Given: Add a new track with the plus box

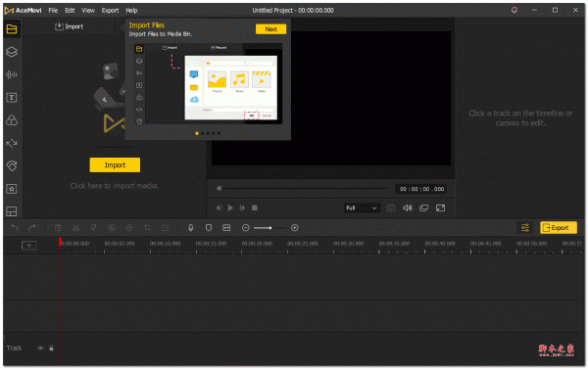Looking at the screenshot, I should click(x=28, y=246).
